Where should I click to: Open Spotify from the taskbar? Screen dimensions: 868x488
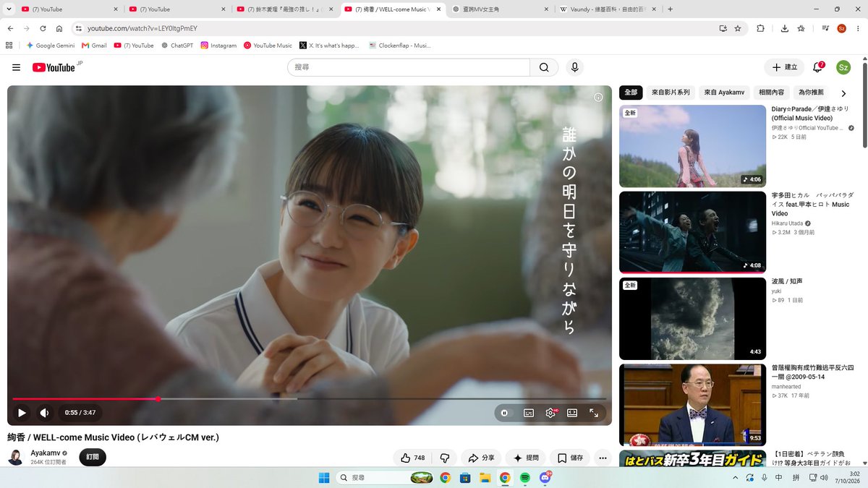coord(525,478)
